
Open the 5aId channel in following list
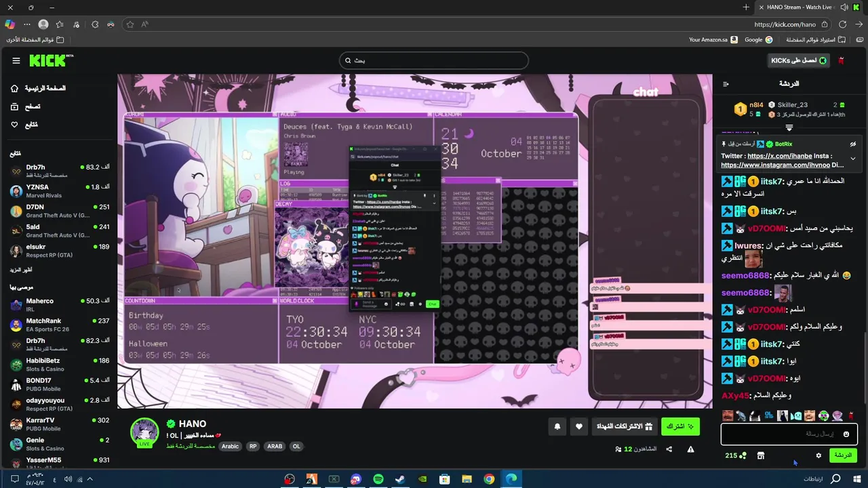(60, 230)
